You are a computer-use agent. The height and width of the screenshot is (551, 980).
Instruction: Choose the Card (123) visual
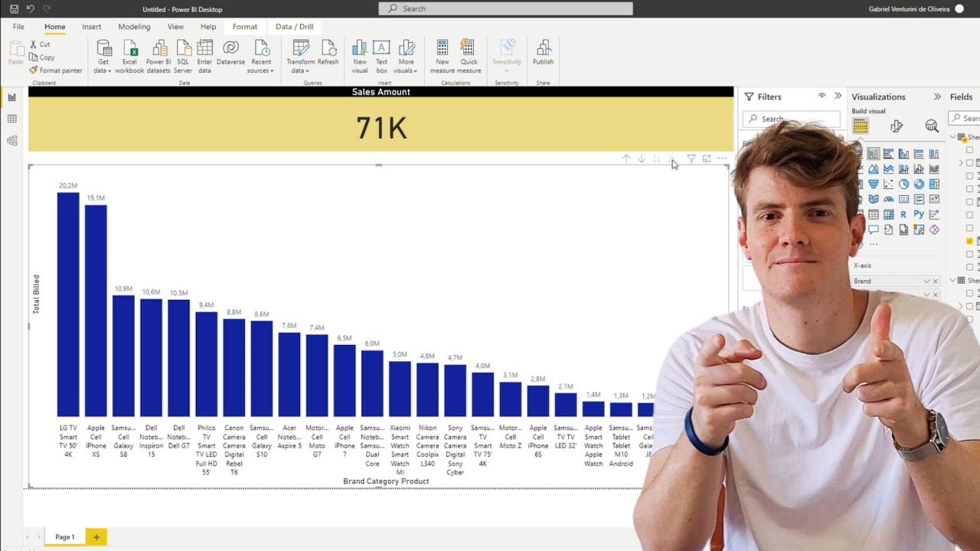point(903,200)
